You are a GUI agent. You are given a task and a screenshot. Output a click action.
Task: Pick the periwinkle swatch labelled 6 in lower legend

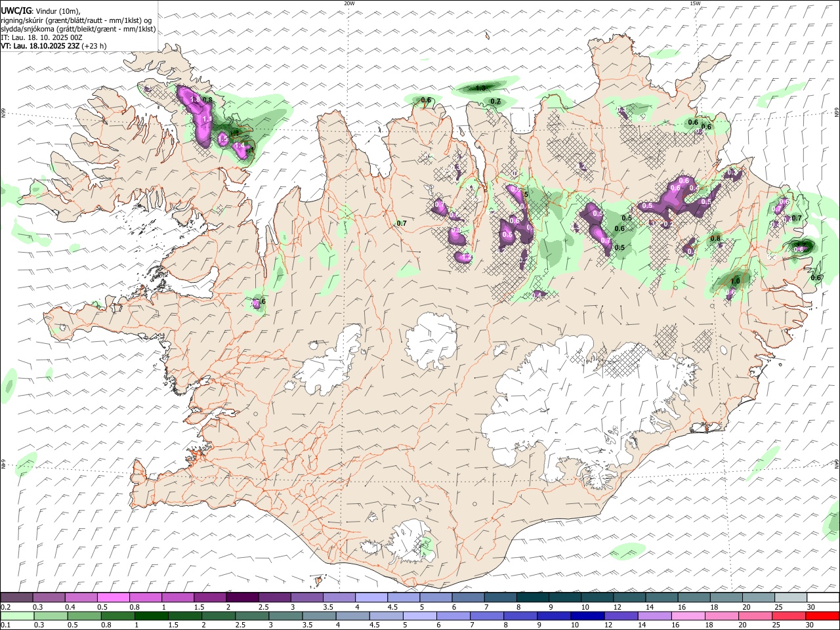click(x=453, y=616)
